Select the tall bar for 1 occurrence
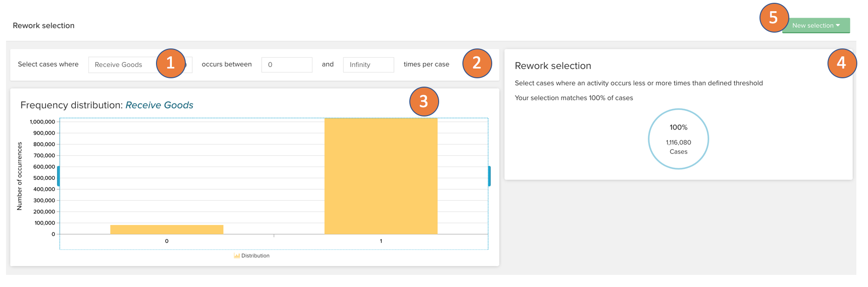The width and height of the screenshot is (868, 287). [x=380, y=176]
